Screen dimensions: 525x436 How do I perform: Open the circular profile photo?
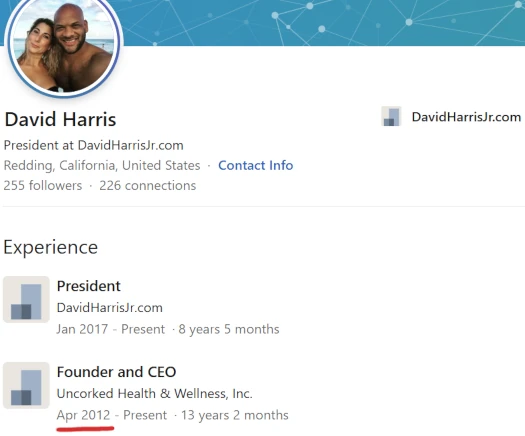coord(64,46)
